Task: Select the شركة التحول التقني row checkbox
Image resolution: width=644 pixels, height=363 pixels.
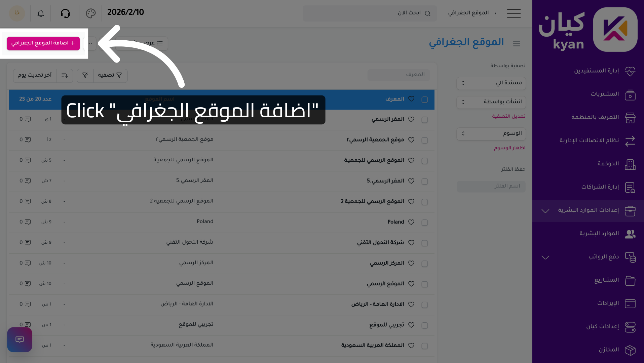Action: [x=424, y=243]
